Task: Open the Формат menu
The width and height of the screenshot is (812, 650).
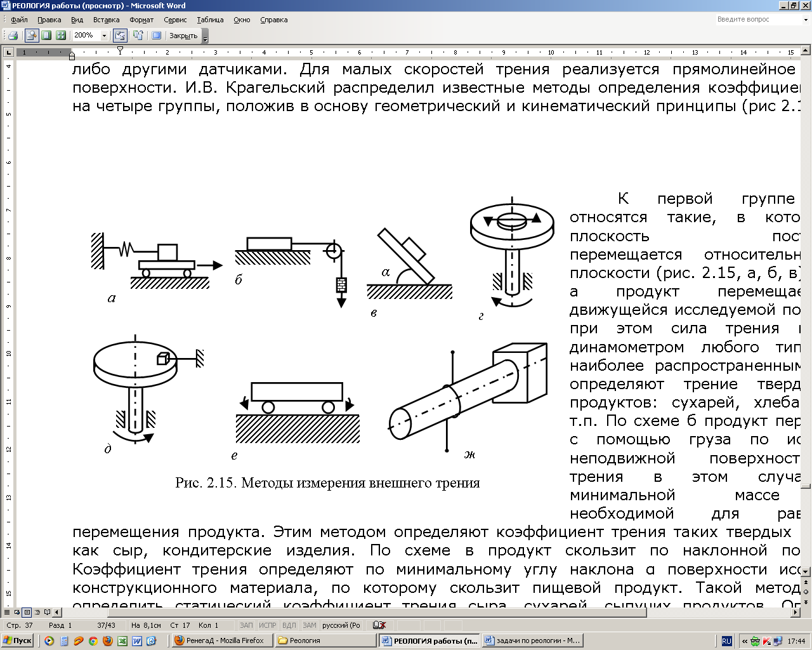Action: point(141,20)
